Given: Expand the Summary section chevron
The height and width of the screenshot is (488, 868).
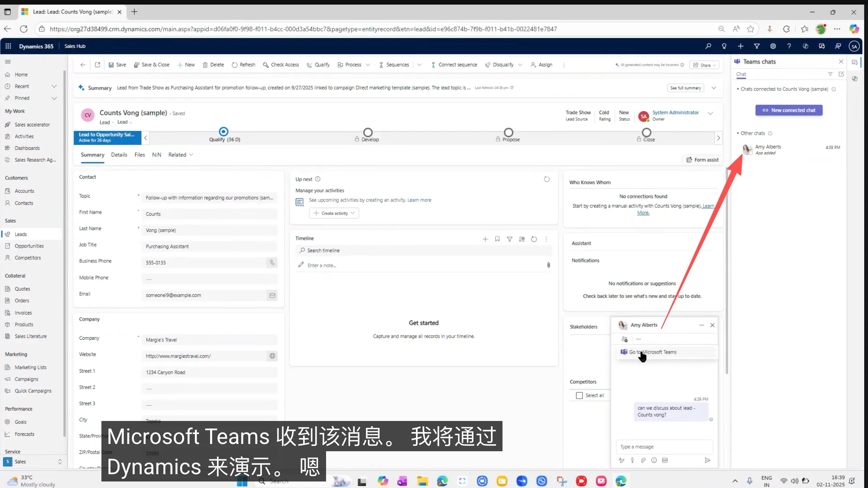Looking at the screenshot, I should pos(714,88).
